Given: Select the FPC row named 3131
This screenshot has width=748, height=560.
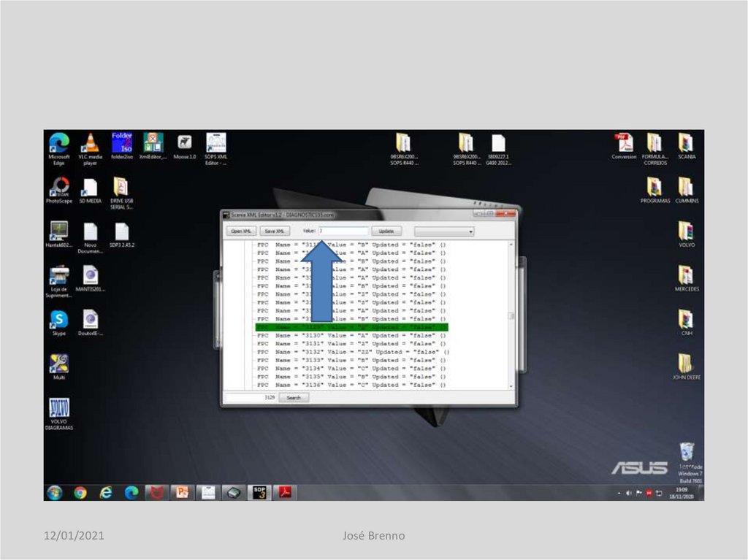Looking at the screenshot, I should point(351,343).
